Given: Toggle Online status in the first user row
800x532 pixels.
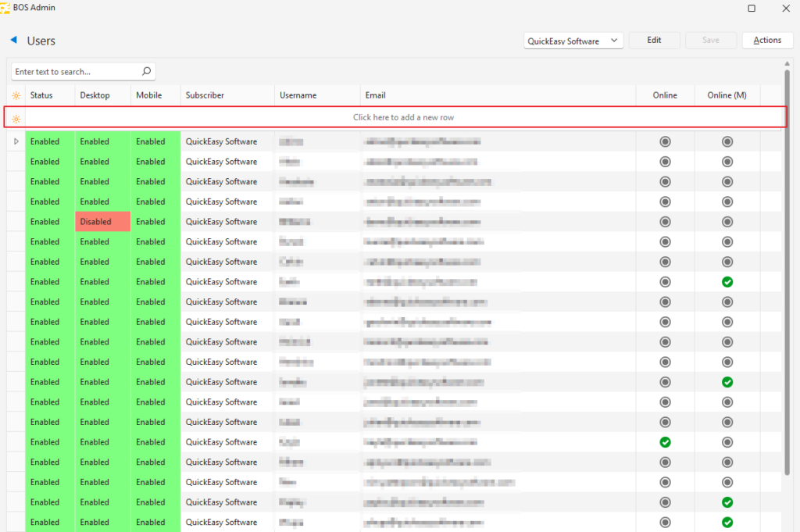Looking at the screenshot, I should 665,142.
